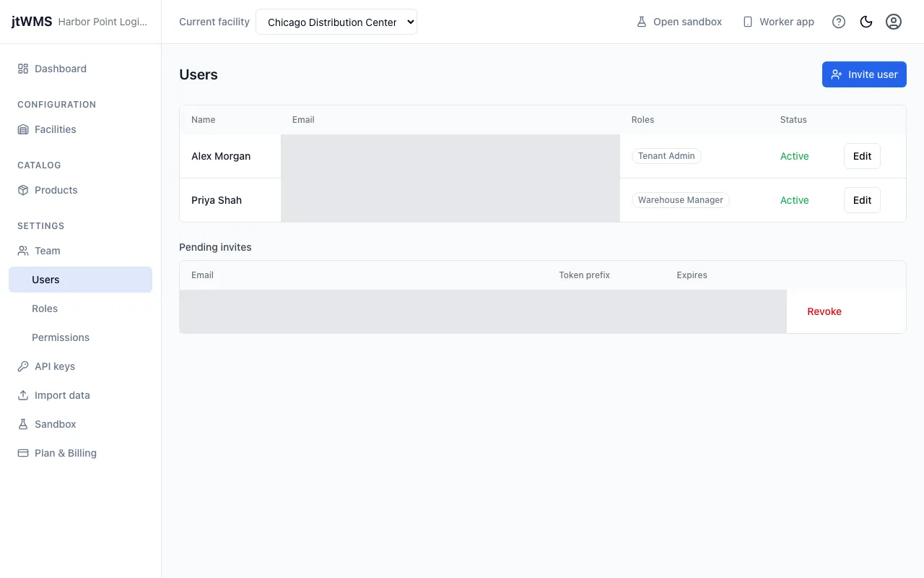Image resolution: width=924 pixels, height=578 pixels.
Task: Open the Import data label
Action: tap(62, 395)
